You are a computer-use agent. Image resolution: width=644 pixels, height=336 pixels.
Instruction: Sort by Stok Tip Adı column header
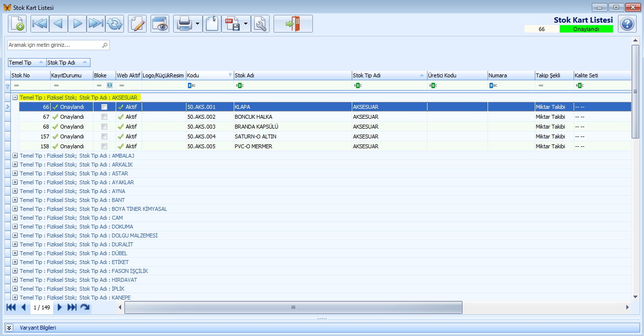click(x=389, y=75)
